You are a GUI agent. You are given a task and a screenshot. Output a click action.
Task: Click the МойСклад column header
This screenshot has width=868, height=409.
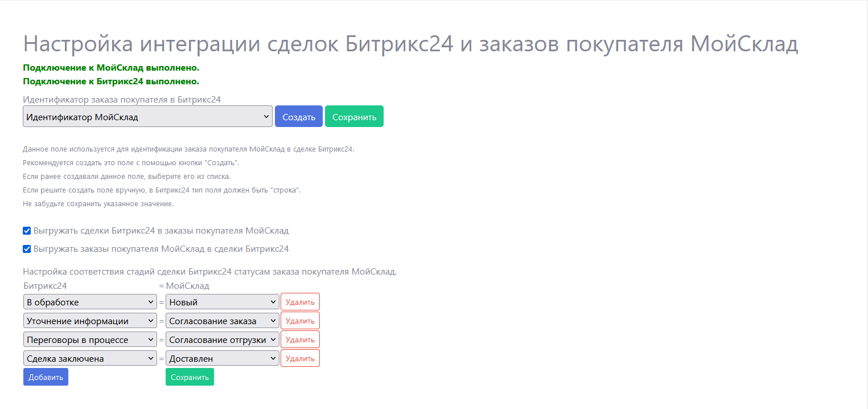tap(187, 285)
